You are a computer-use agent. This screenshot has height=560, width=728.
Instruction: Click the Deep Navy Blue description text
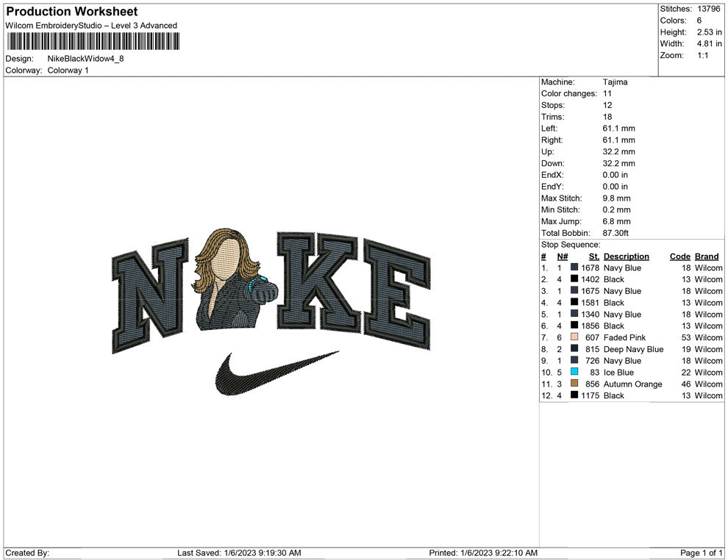[x=633, y=349]
